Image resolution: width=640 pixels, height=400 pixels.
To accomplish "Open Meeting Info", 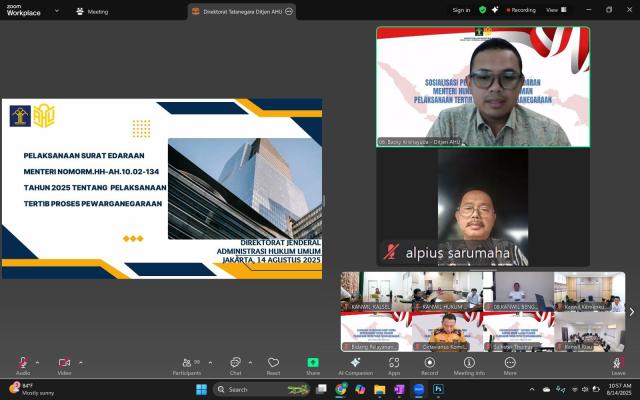I will pos(469,364).
